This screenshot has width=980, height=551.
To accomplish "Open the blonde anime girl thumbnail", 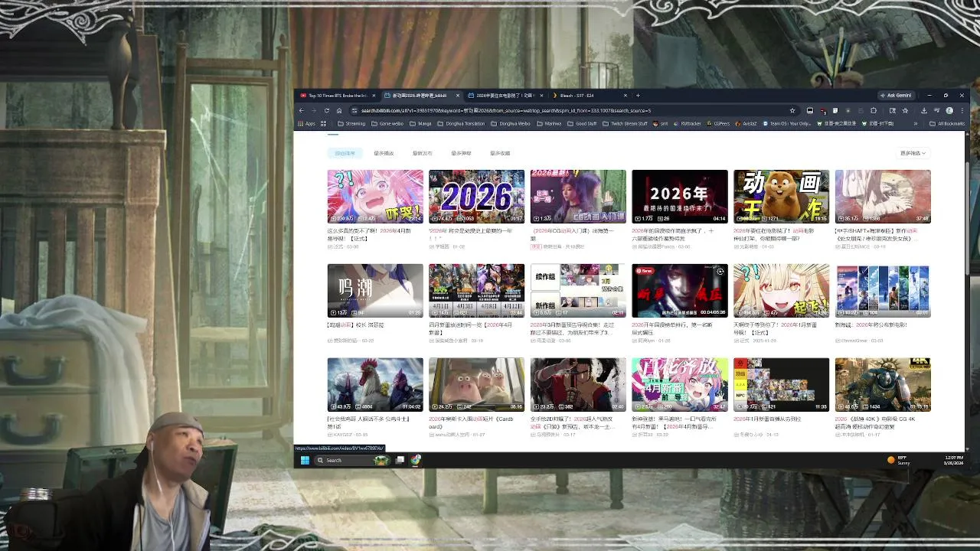I will (x=781, y=291).
